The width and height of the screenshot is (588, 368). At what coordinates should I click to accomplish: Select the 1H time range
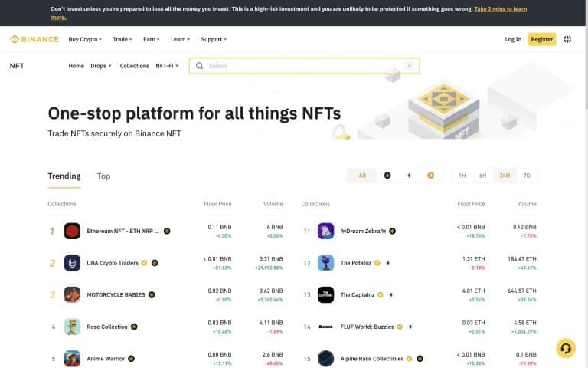(462, 176)
